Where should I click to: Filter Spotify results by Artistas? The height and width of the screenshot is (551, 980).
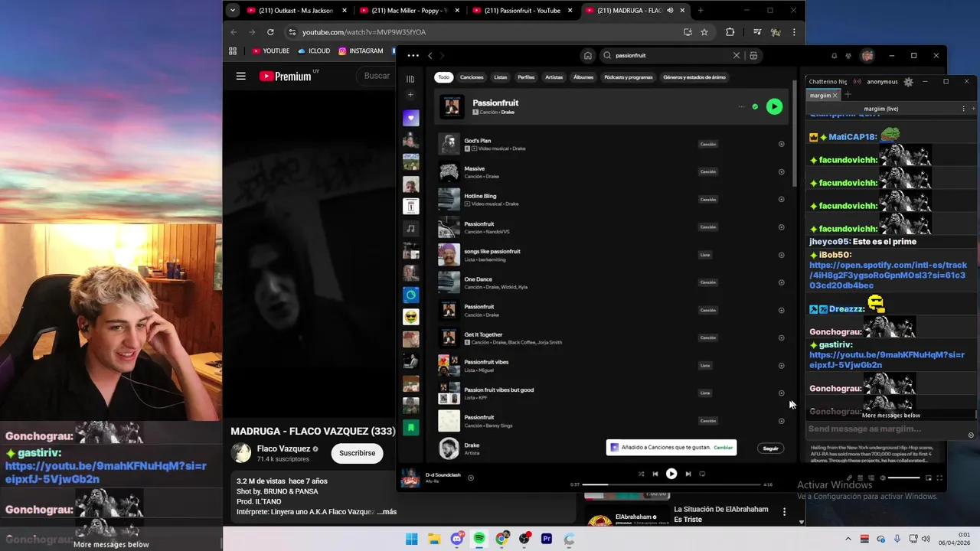554,77
